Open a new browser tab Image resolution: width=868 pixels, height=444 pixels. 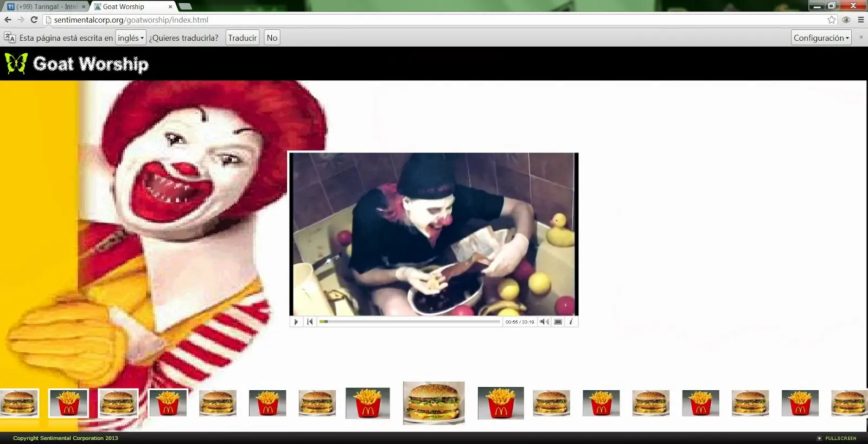click(185, 7)
